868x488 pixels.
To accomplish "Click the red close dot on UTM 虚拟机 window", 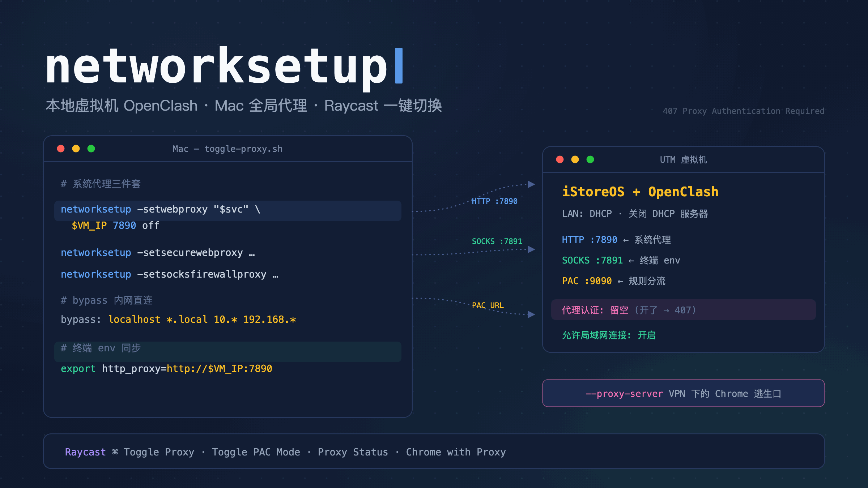I will (560, 159).
